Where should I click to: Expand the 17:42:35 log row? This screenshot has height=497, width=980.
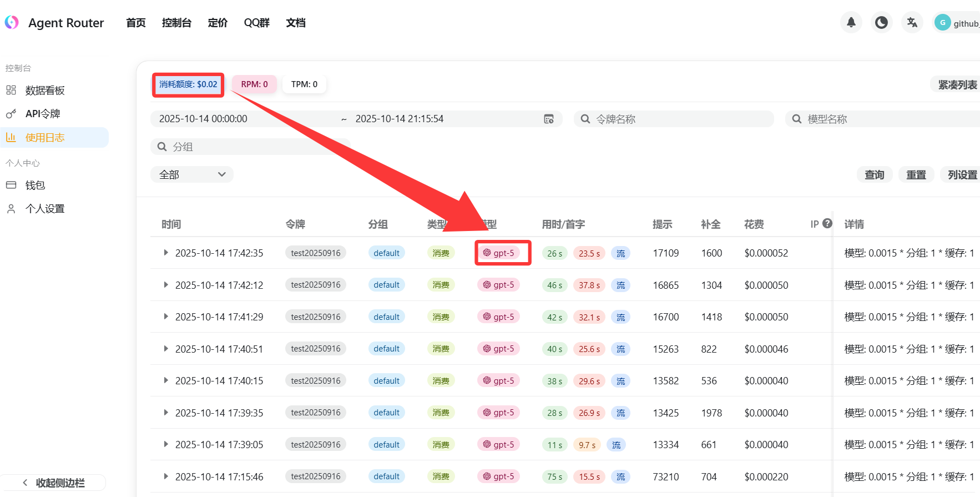click(x=165, y=253)
